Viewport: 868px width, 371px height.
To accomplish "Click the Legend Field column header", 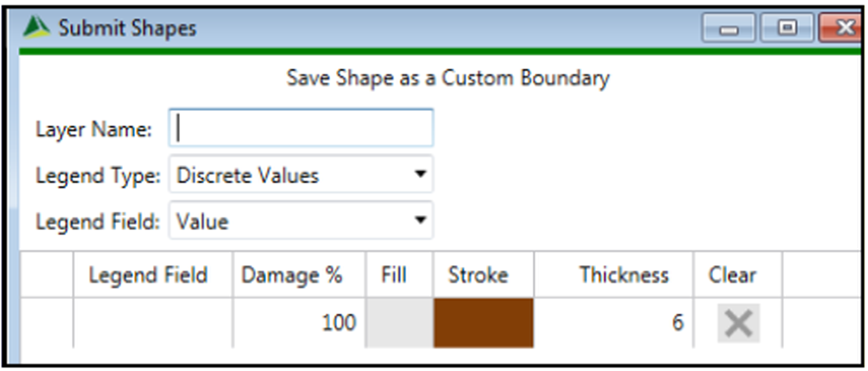I will 148,275.
